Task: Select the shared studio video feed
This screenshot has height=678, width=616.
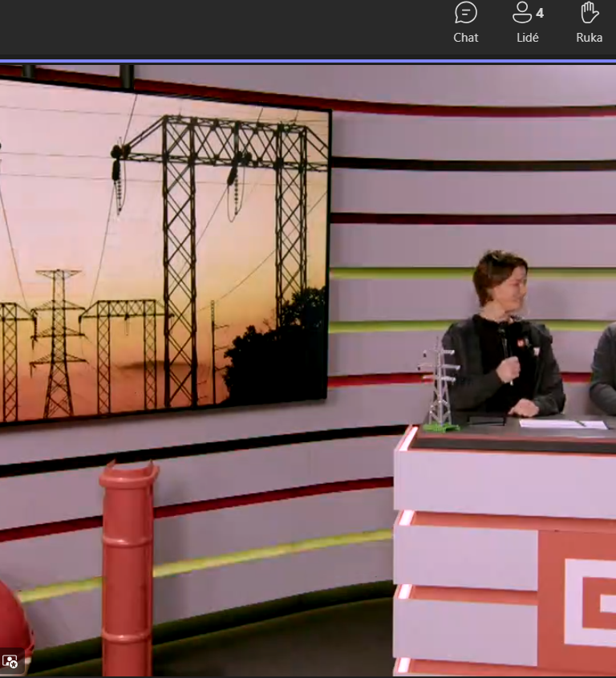Action: 308,370
